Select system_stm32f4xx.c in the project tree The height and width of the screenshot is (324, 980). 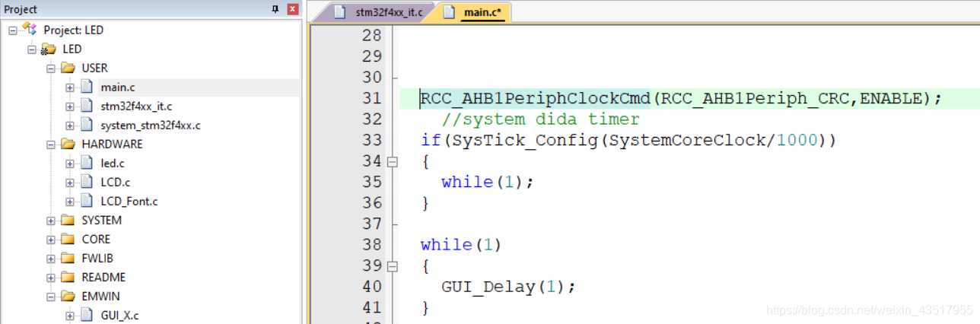click(x=151, y=125)
